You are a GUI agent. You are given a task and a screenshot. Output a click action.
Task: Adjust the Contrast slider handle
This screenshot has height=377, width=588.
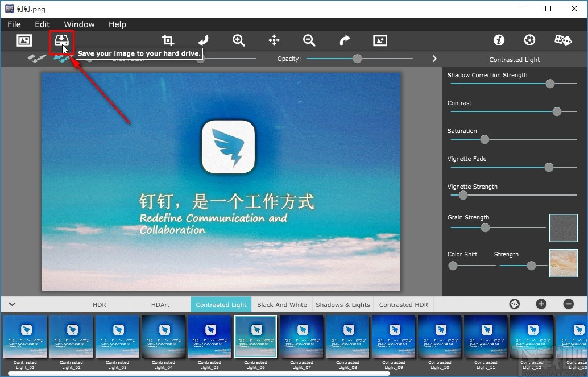click(x=557, y=111)
